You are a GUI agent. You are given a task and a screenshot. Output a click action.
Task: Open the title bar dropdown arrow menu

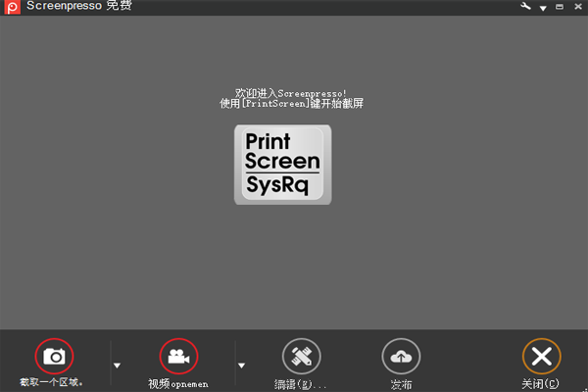point(542,9)
